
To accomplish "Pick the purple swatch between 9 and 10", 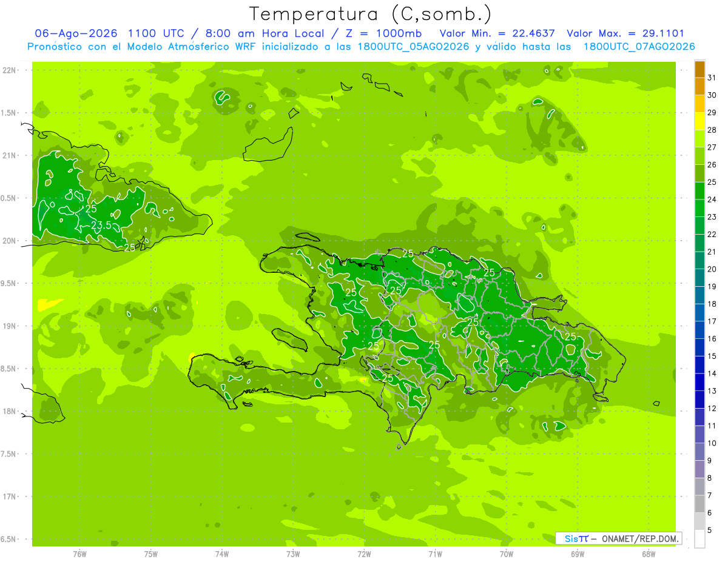I will [x=699, y=452].
